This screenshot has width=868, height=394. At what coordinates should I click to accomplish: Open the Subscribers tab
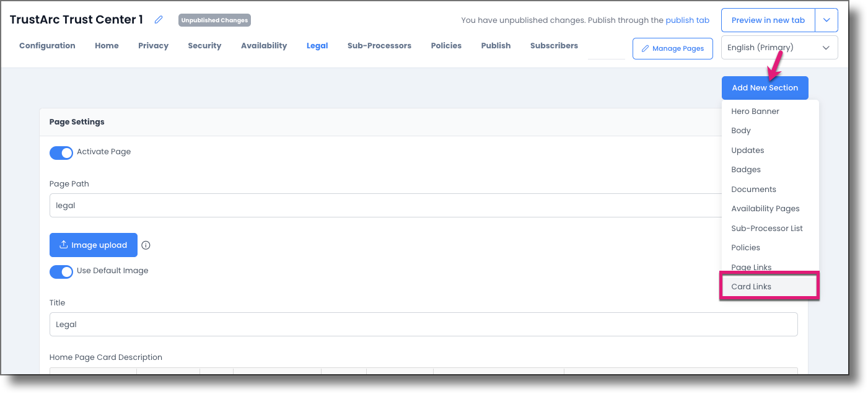click(554, 45)
